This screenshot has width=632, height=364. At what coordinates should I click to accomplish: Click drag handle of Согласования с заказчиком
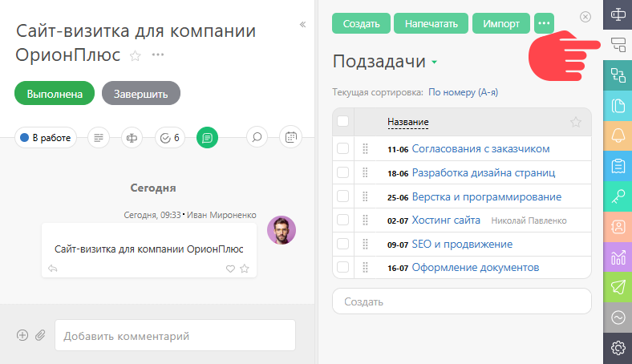click(365, 149)
